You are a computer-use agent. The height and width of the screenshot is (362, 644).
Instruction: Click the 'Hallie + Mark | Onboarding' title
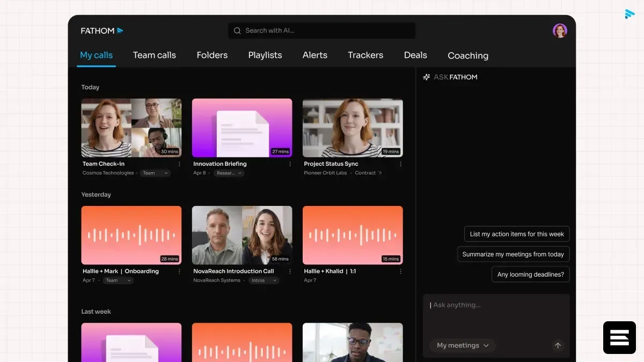point(121,271)
